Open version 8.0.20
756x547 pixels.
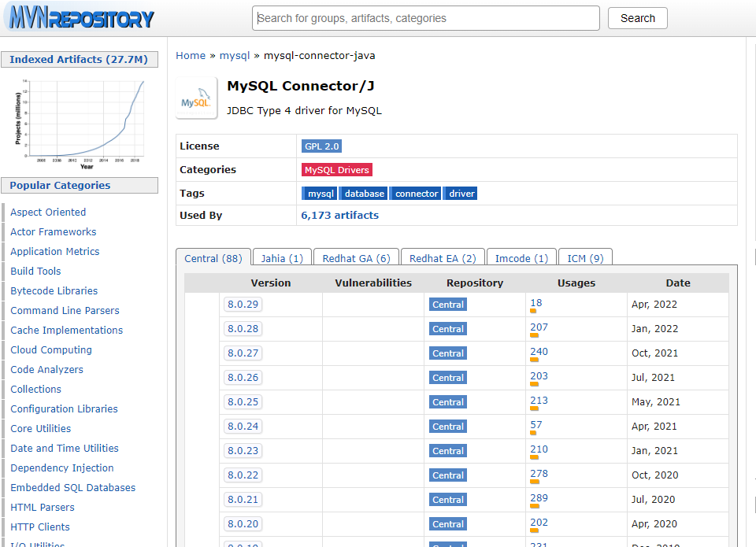click(243, 523)
